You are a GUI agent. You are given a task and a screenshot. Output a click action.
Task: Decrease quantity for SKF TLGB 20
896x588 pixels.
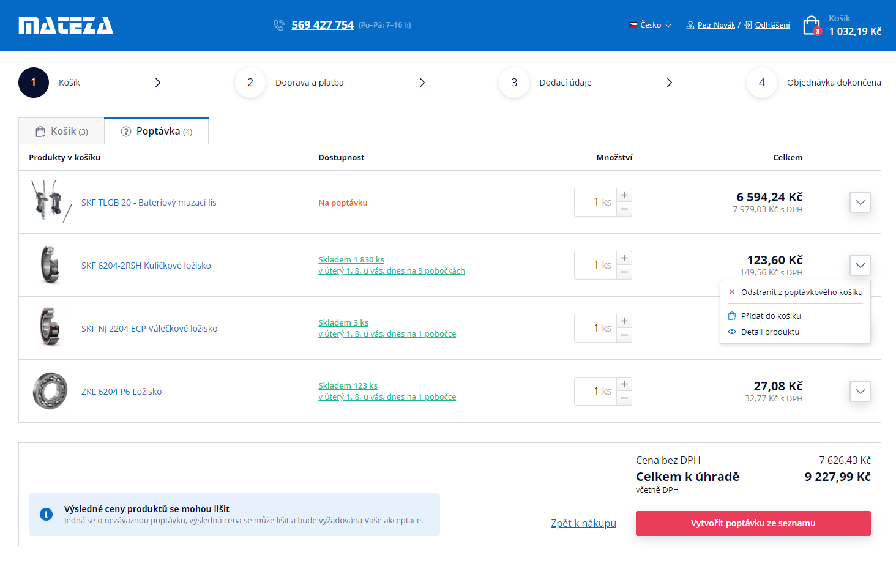[624, 209]
